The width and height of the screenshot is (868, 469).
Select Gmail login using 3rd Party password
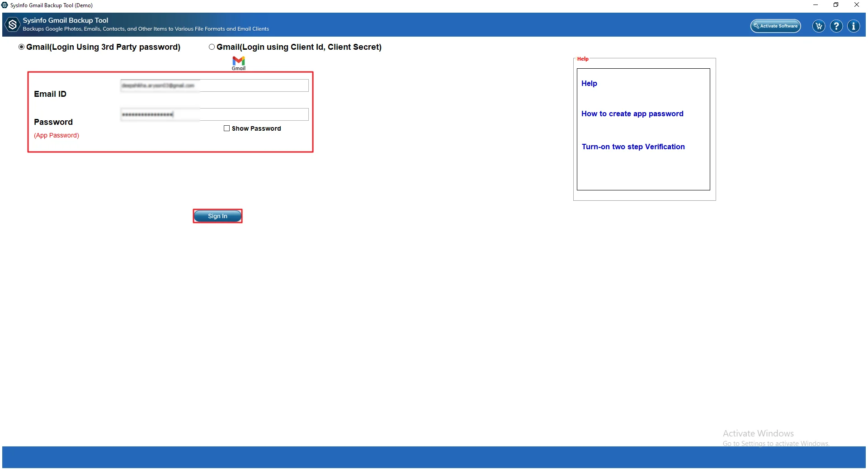[x=21, y=47]
